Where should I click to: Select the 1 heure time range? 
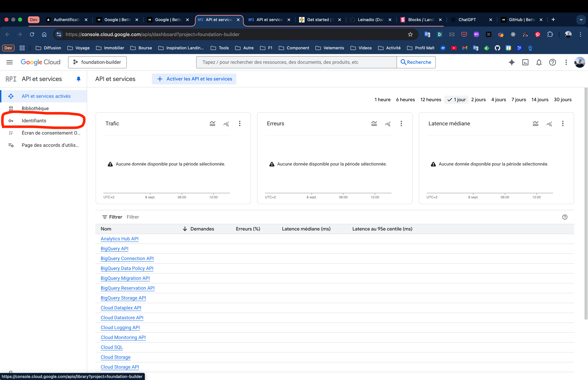pos(382,100)
